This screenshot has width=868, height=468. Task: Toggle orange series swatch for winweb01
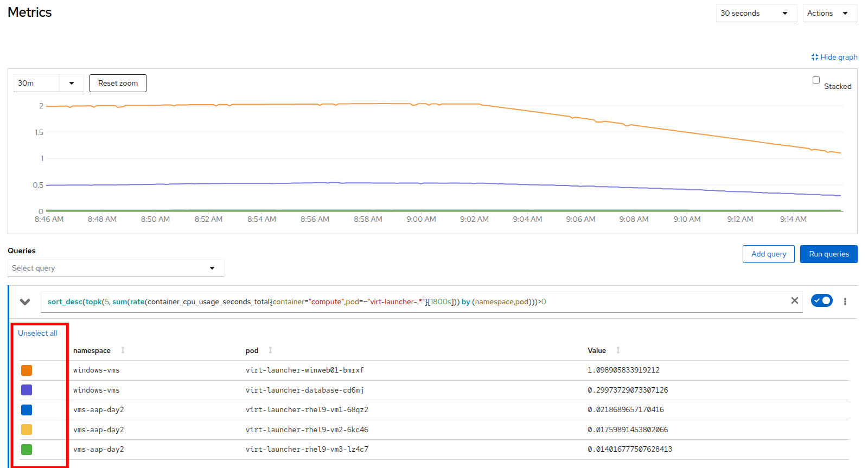click(27, 370)
